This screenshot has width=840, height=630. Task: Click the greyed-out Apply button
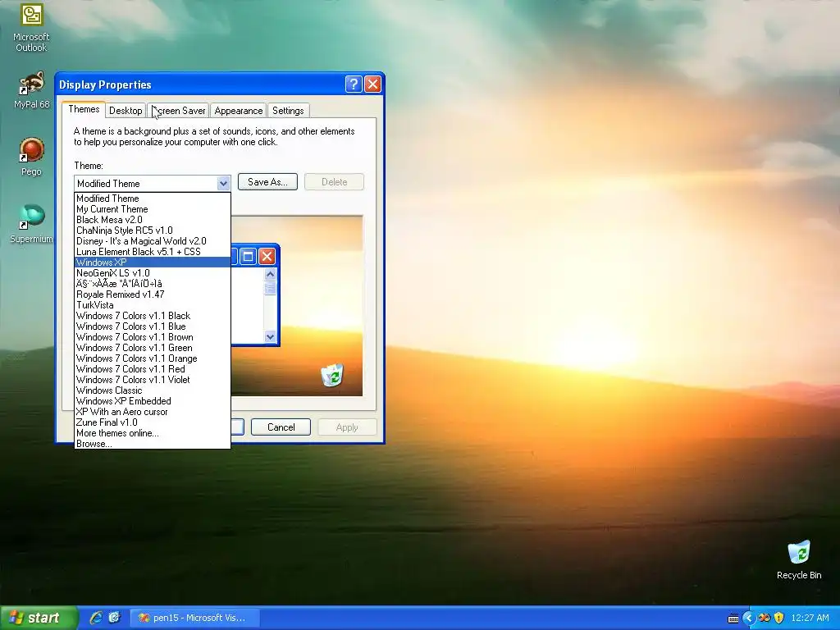347,427
